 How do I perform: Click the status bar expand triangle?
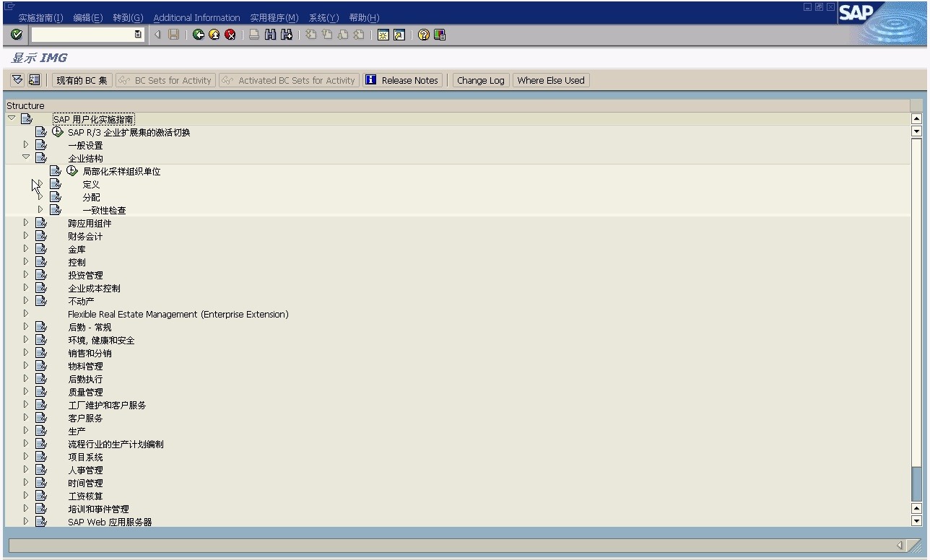click(x=900, y=546)
